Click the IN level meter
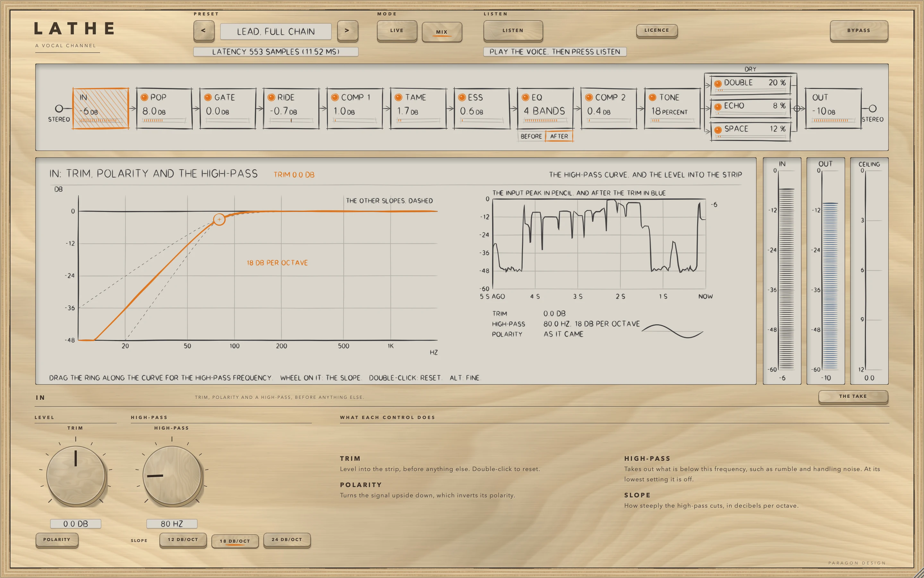The image size is (924, 578). click(x=782, y=271)
